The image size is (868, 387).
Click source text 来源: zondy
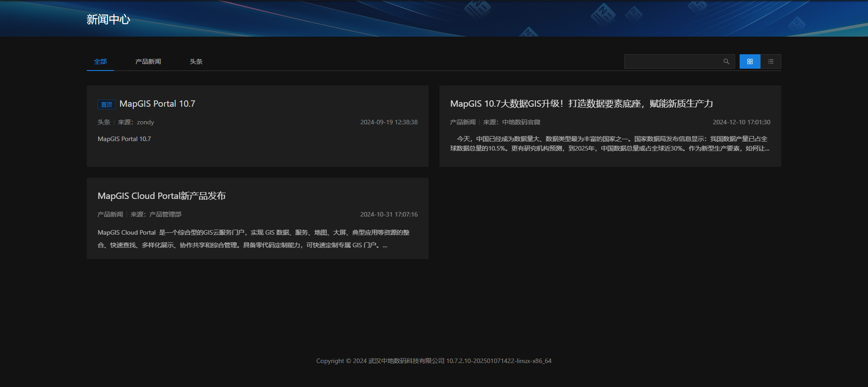click(x=136, y=122)
